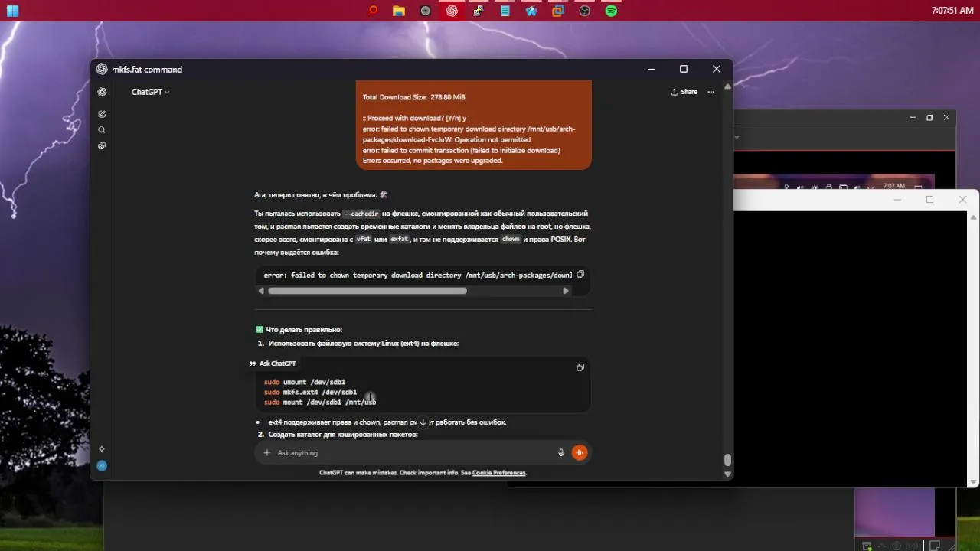
Task: Close the dark background window
Action: [x=947, y=118]
